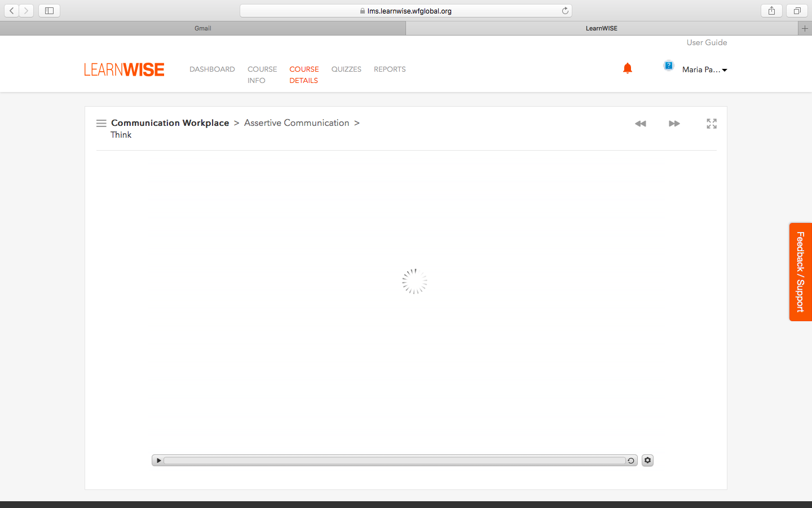
Task: Open the hamburger course outline menu
Action: 101,123
